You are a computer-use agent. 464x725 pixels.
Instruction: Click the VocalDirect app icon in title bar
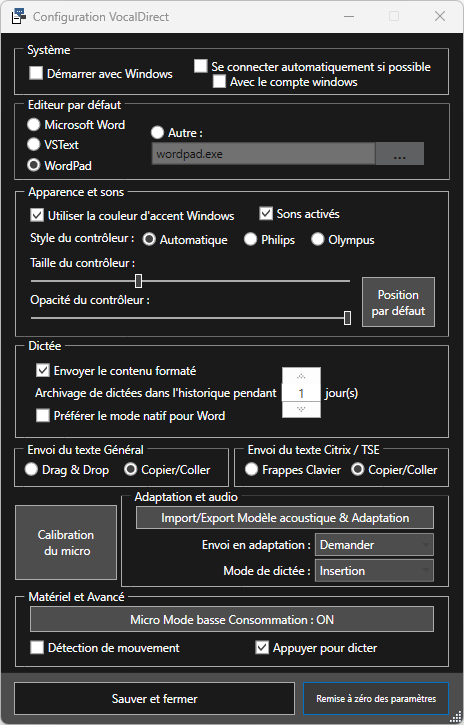19,17
